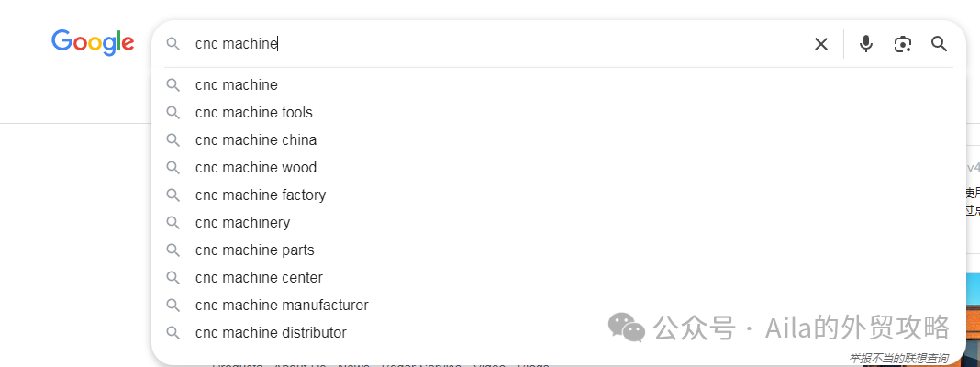Click magnifier icon next to 'cnc machine tools'

[x=173, y=113]
